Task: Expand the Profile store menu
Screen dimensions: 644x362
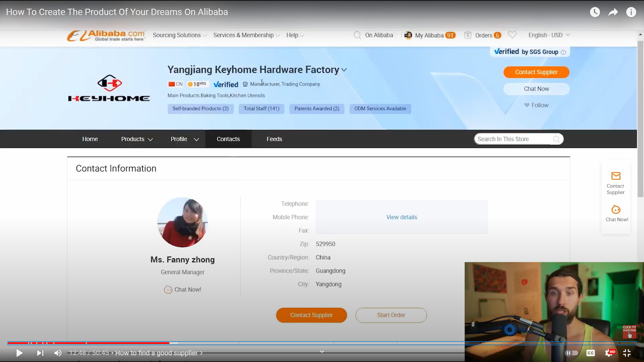Action: tap(185, 139)
